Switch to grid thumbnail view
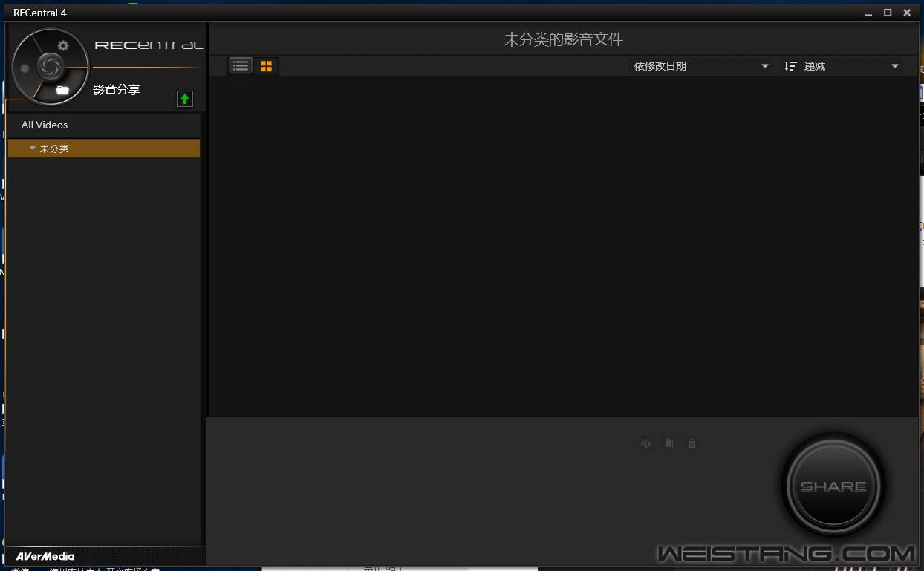 pyautogui.click(x=266, y=66)
